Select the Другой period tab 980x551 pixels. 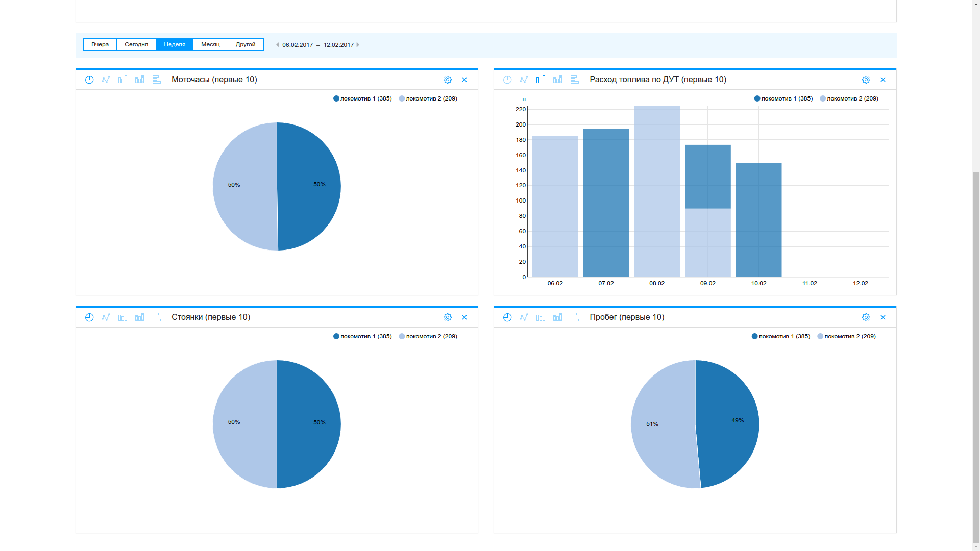click(x=246, y=44)
